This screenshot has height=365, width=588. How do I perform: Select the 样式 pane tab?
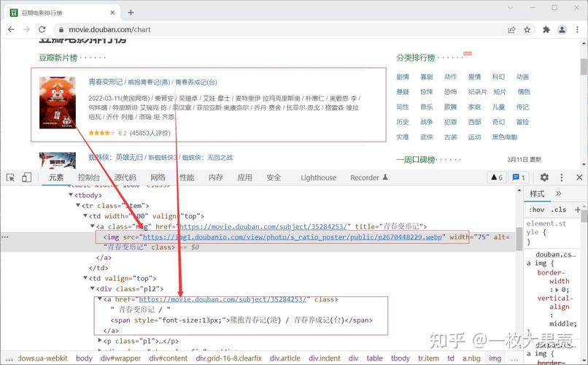click(537, 193)
